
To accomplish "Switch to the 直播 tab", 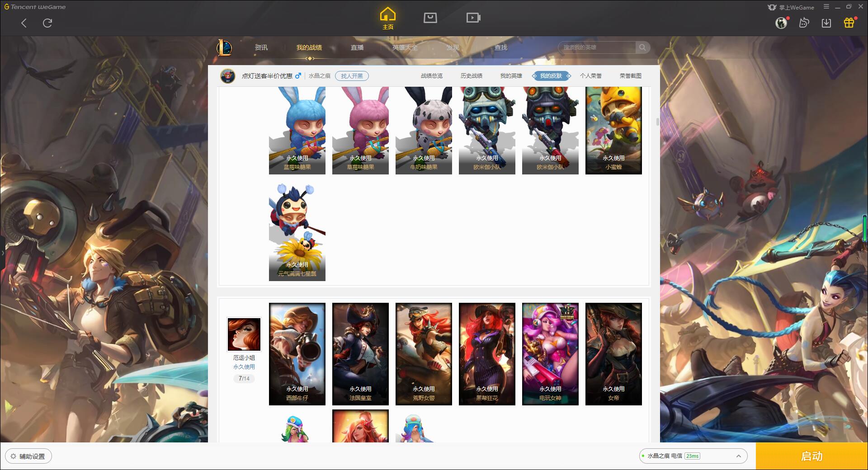I will [357, 47].
